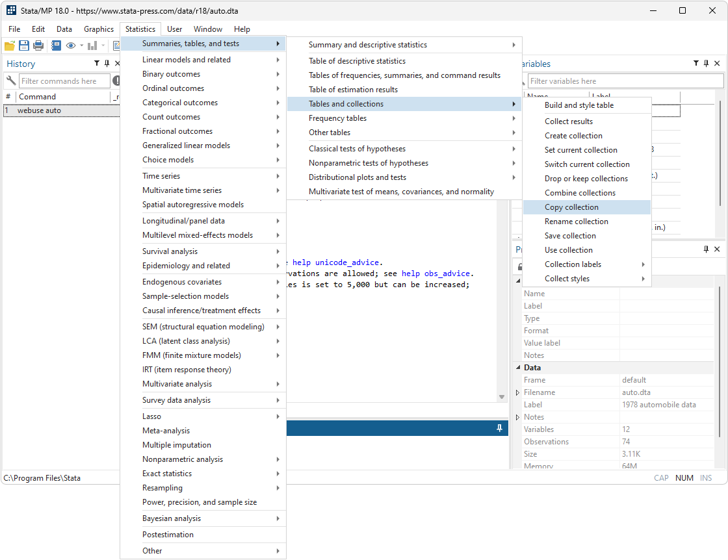Image resolution: width=728 pixels, height=560 pixels.
Task: Select Copy collection menu item
Action: (x=587, y=207)
